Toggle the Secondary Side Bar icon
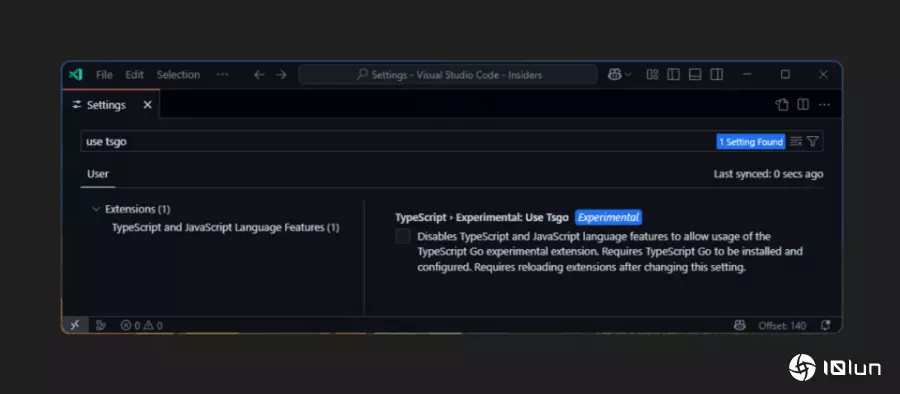The image size is (900, 394). coord(716,75)
